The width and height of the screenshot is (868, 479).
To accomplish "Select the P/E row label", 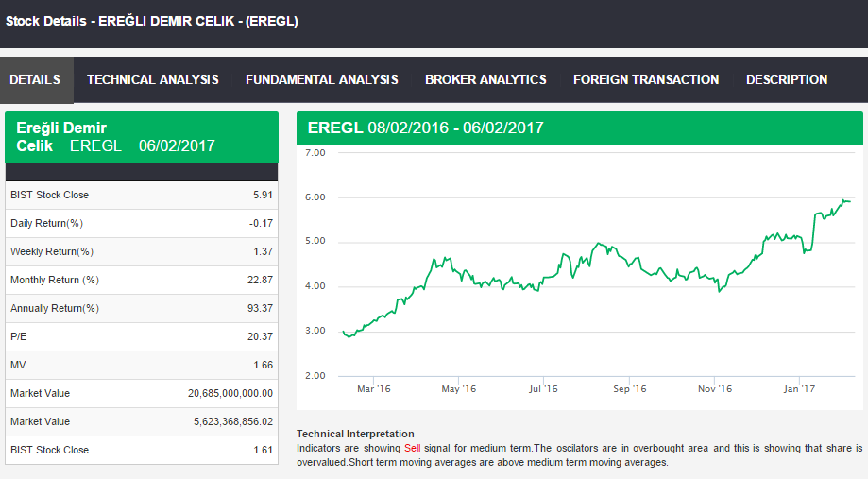I will pos(18,336).
